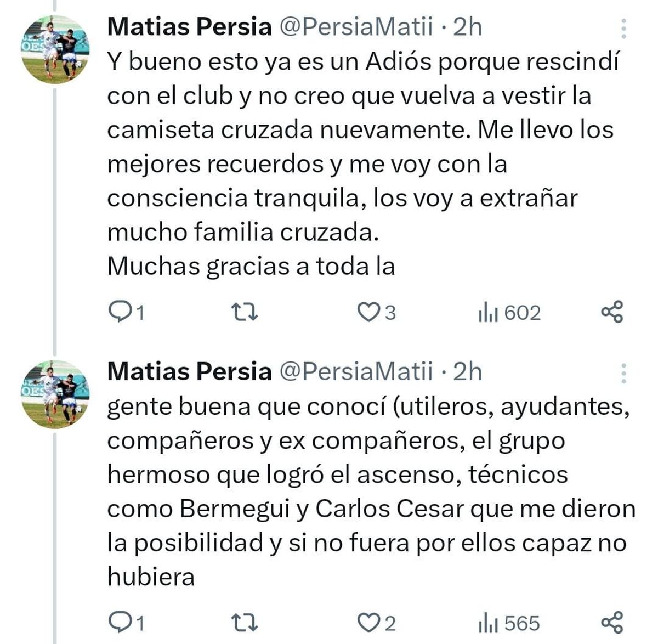
Task: Open Matias Persia name on first tweet
Action: (189, 27)
